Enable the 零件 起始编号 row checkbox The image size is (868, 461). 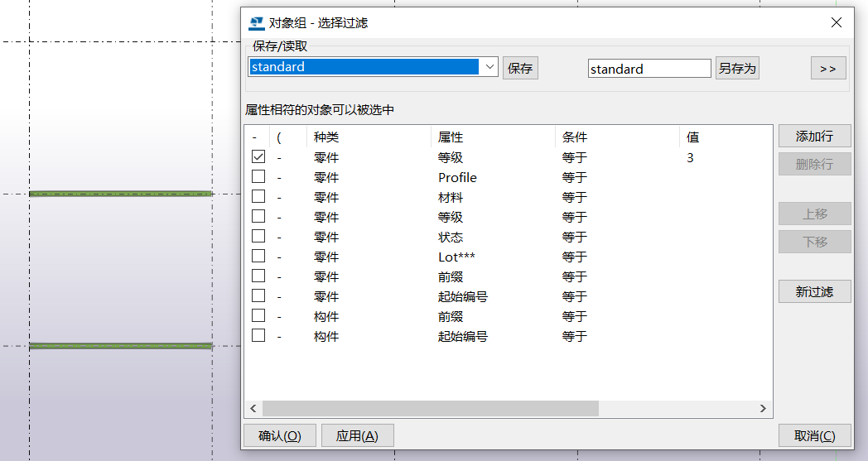click(x=258, y=296)
